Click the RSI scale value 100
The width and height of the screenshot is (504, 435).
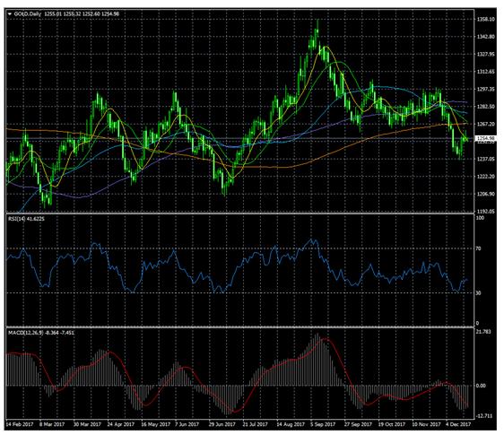pos(480,218)
